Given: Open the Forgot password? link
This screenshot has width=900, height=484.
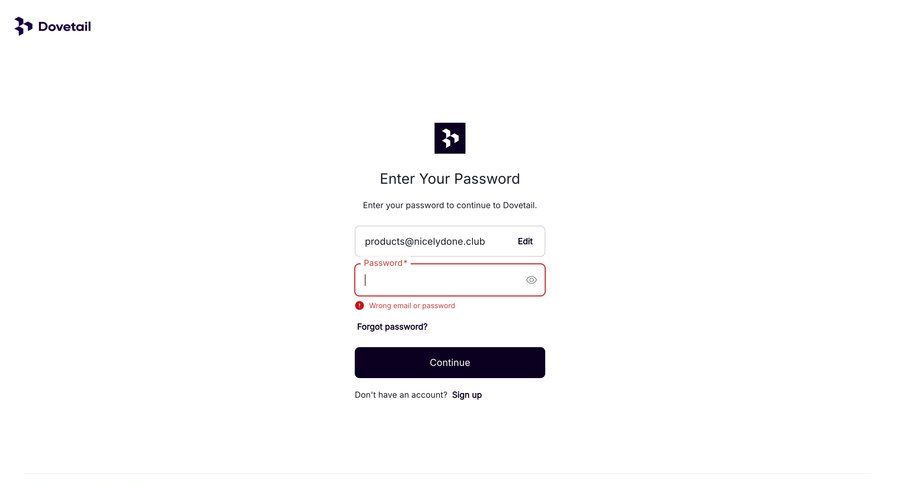Looking at the screenshot, I should [392, 327].
